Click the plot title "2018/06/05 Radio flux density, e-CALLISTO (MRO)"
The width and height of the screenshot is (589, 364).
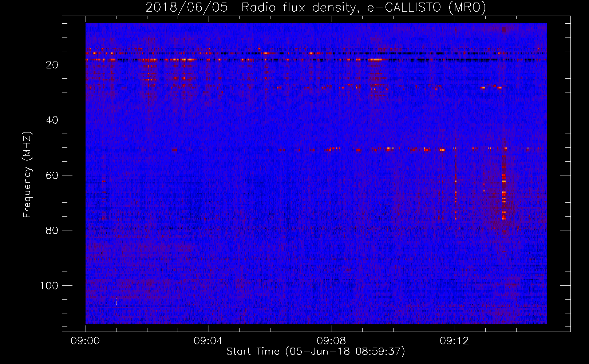coord(316,7)
